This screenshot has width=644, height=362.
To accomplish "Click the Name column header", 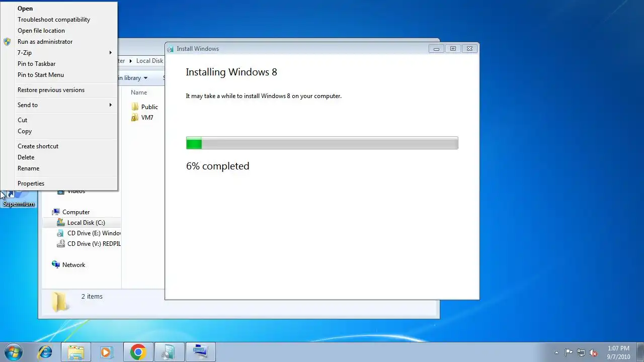I will point(139,93).
